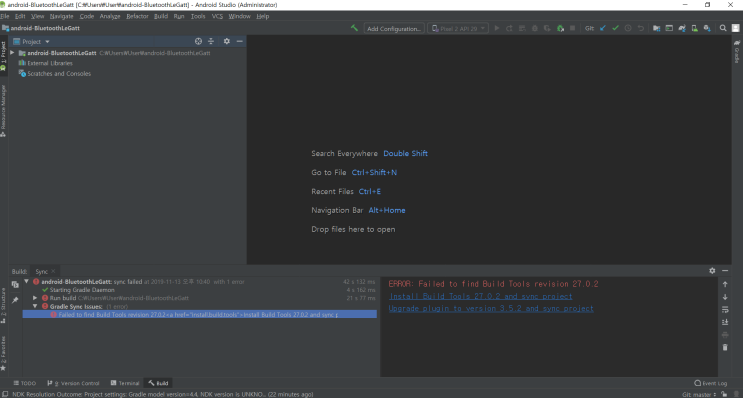Click the Select Opened File target icon

(x=198, y=41)
